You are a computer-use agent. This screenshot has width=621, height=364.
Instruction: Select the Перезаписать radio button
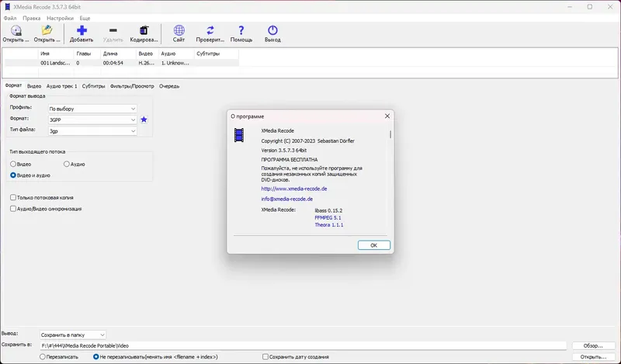tap(43, 357)
